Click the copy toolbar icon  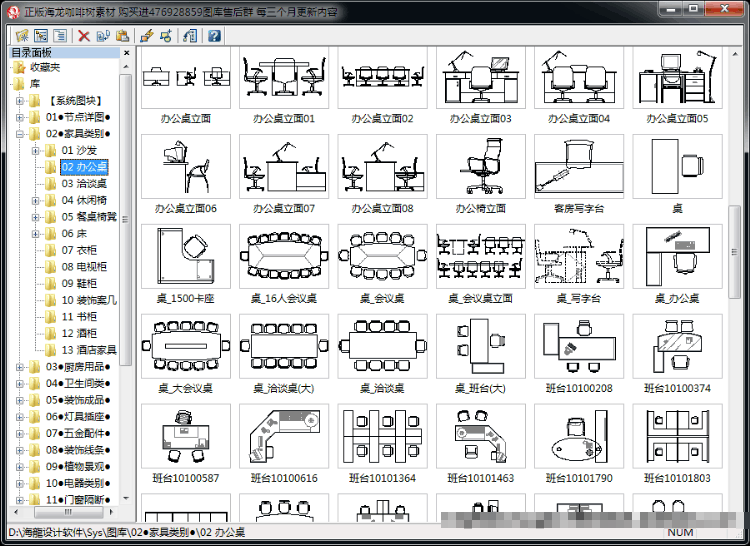coord(103,36)
